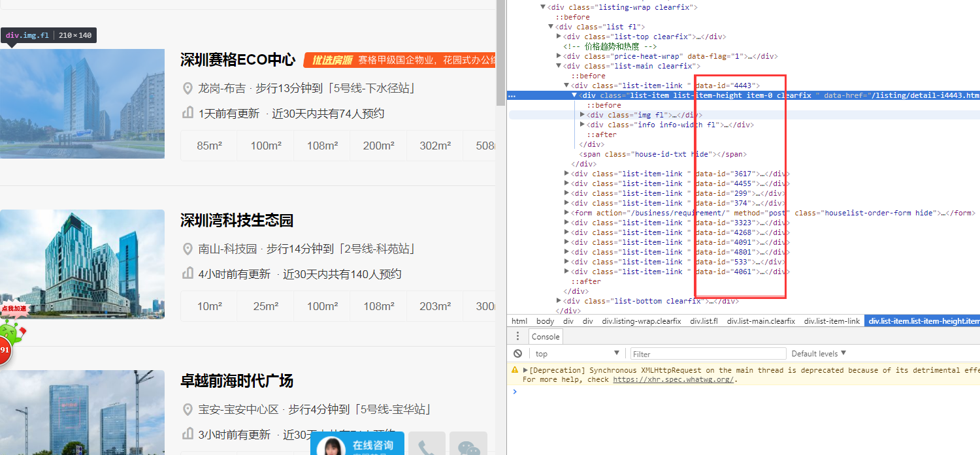Expand the list-top clearfix div node
Viewport: 980px width, 455px height.
(x=558, y=37)
